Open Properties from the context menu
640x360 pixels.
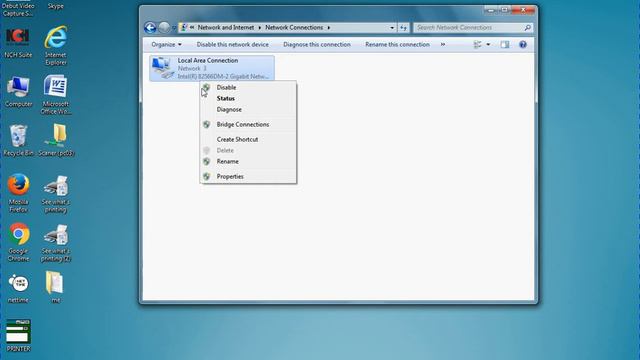tap(248, 176)
